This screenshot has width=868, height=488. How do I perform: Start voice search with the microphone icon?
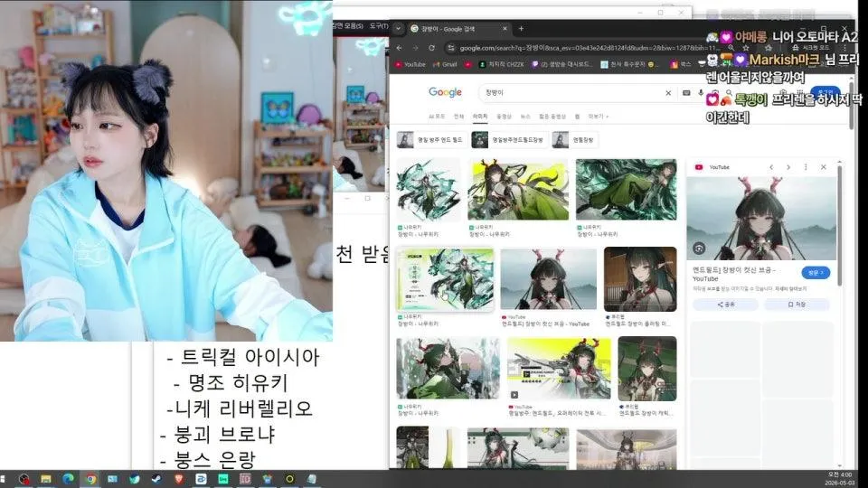pos(701,93)
